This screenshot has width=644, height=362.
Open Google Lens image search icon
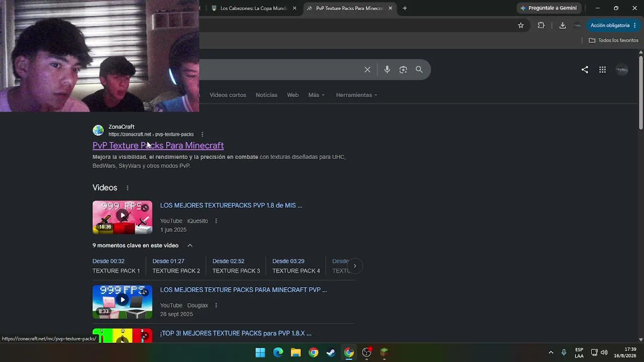[x=403, y=70]
